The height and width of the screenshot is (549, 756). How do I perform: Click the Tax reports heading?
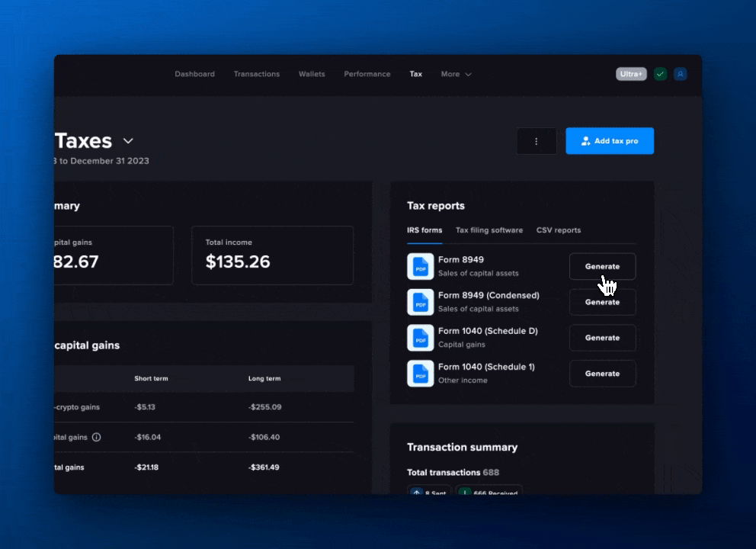coord(435,206)
